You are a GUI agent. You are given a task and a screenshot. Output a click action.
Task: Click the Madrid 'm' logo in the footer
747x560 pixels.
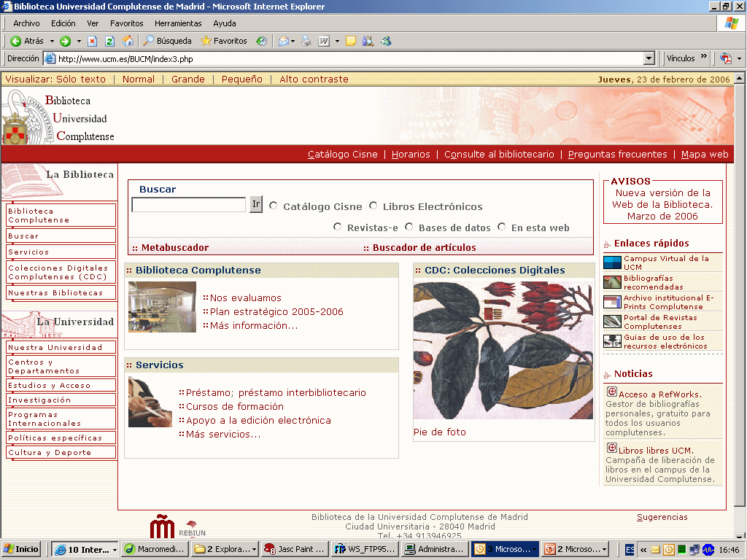click(x=163, y=526)
